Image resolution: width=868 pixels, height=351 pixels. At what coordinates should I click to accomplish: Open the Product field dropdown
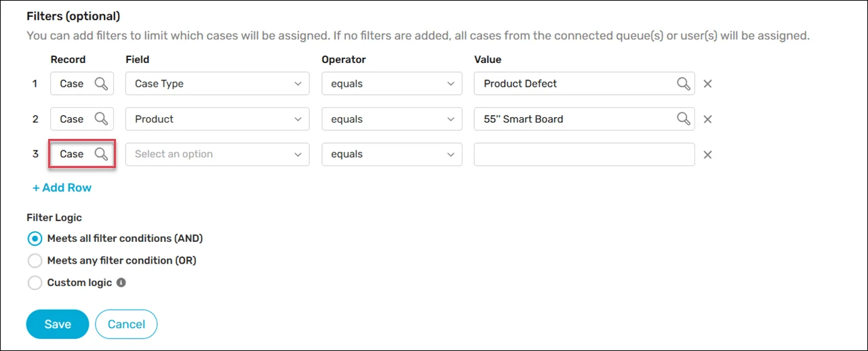tap(218, 119)
